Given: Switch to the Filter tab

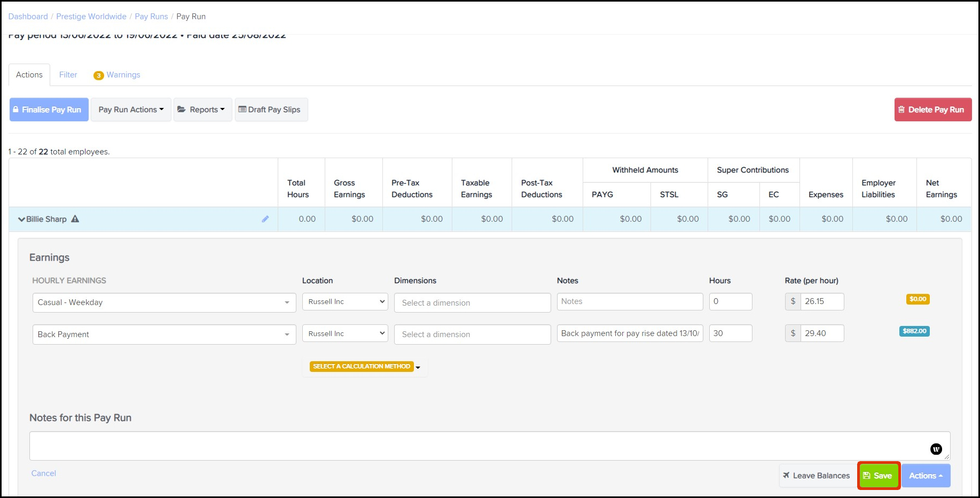Looking at the screenshot, I should point(68,75).
